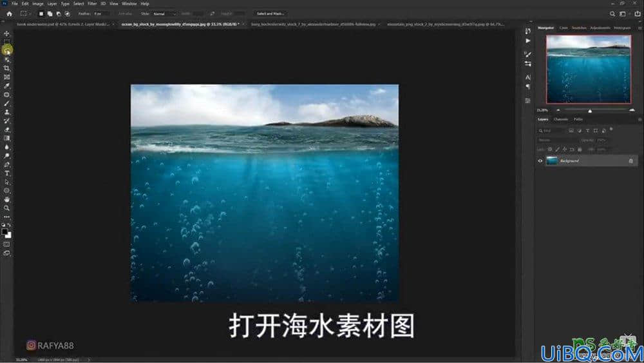This screenshot has height=363, width=644.
Task: Switch to the Histogram tab
Action: [622, 28]
